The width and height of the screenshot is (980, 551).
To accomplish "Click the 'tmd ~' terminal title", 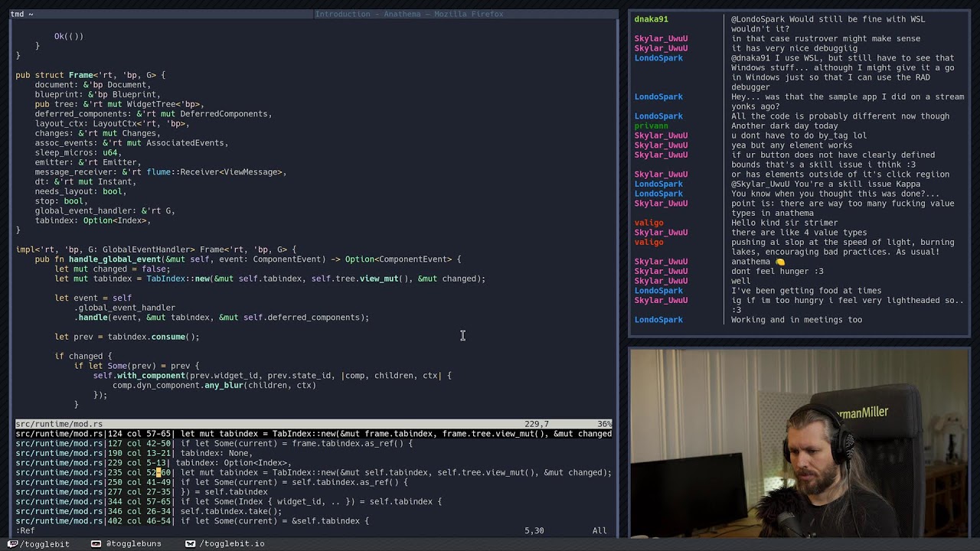I will [22, 14].
